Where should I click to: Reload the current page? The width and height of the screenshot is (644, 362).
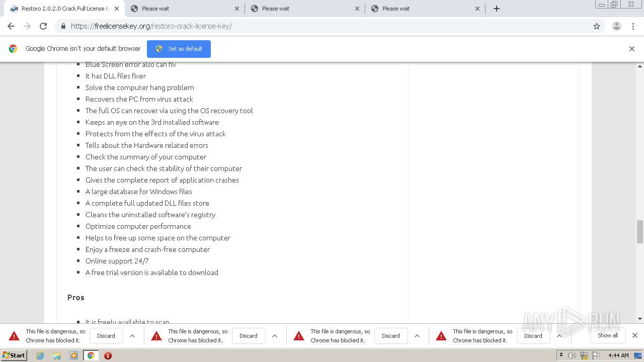43,26
